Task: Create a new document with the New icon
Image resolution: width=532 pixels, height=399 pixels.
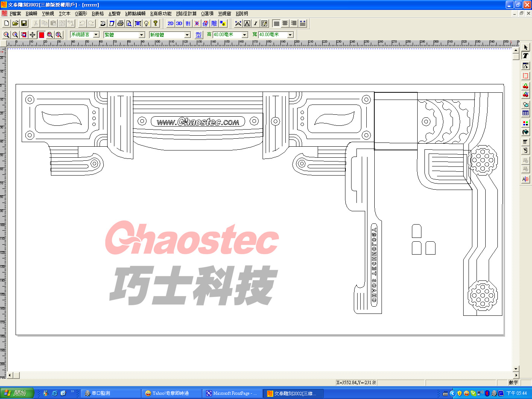Action: pos(6,24)
